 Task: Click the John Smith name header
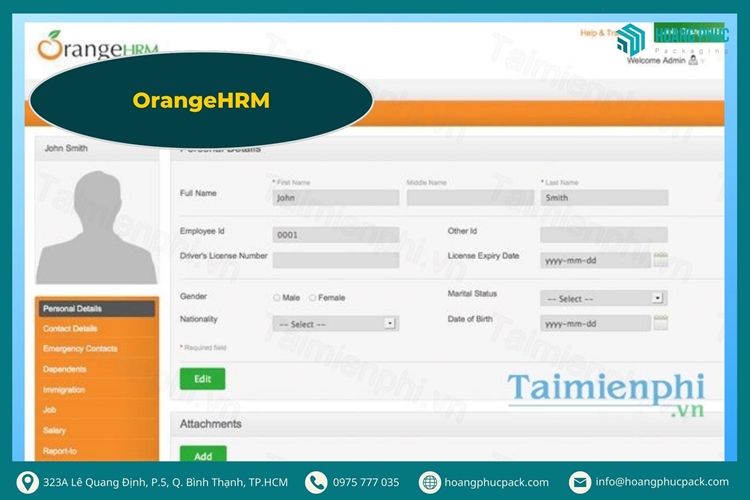pyautogui.click(x=66, y=148)
